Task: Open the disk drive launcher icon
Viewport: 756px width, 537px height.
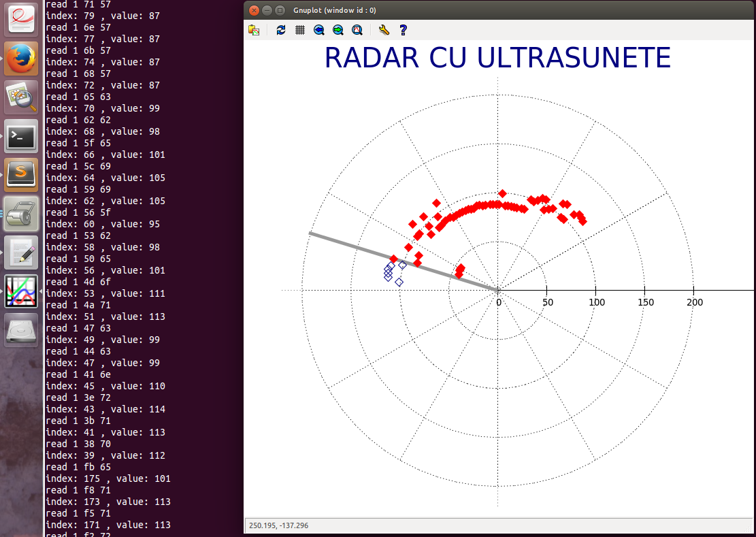Action: (x=21, y=330)
